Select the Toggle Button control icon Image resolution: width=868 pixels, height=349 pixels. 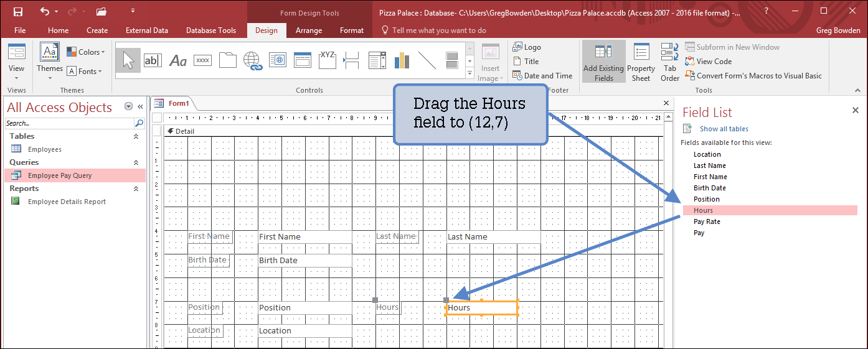point(452,60)
